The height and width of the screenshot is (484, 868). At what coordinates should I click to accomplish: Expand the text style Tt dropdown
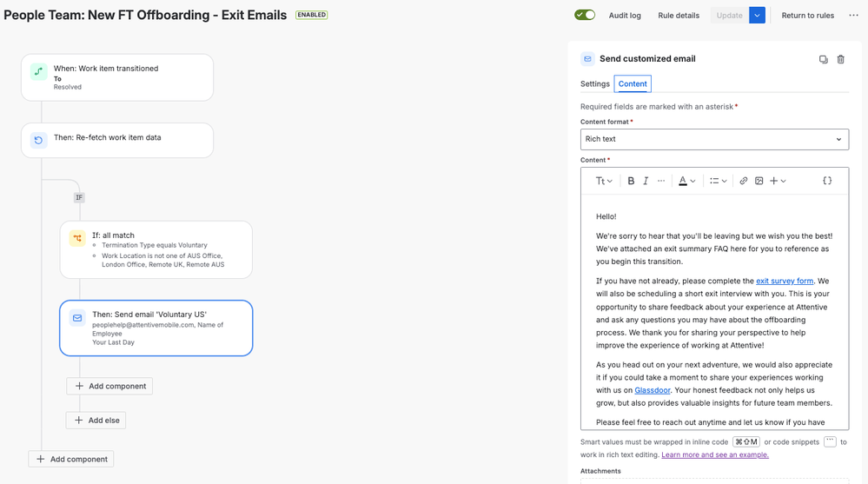[603, 181]
